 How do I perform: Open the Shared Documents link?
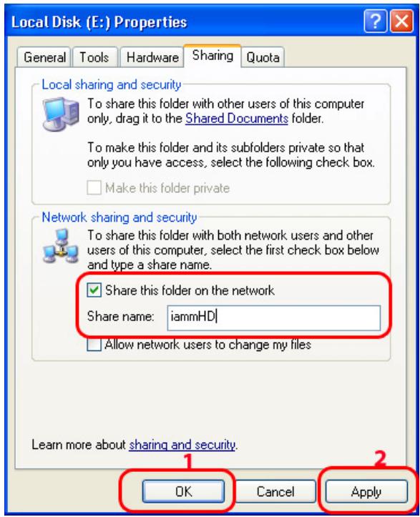(237, 119)
